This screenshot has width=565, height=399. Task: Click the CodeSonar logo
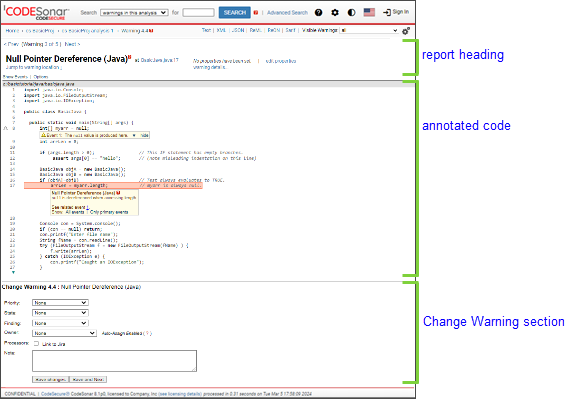click(36, 13)
